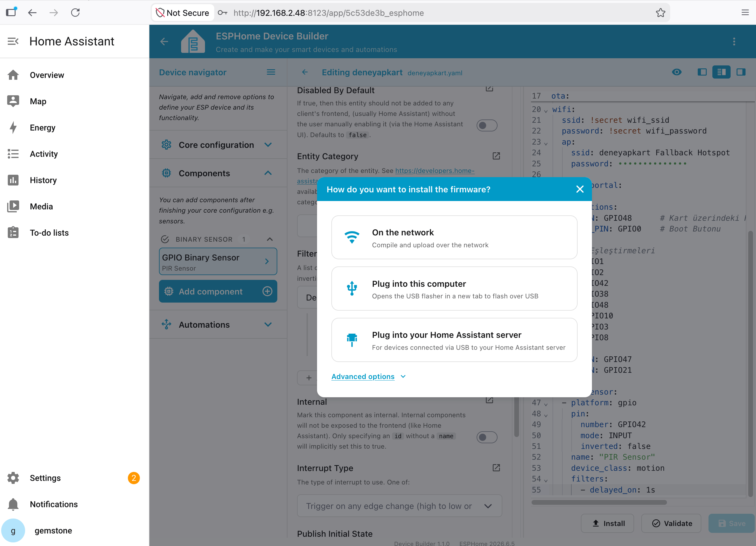This screenshot has height=546, width=756.
Task: Close the firmware install dialog
Action: [580, 189]
